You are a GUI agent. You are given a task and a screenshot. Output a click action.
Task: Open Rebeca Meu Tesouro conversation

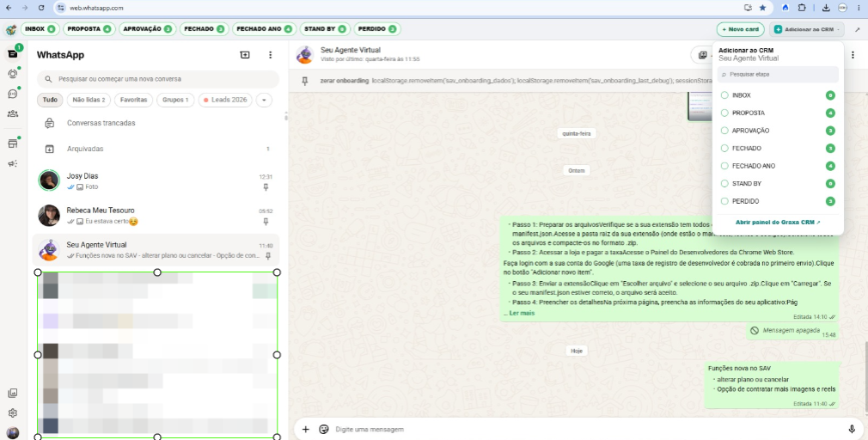coord(156,216)
